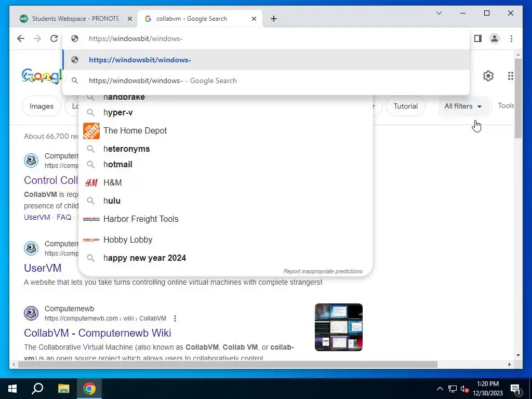532x399 pixels.
Task: Open the tab search dropdown chevron
Action: (x=438, y=13)
